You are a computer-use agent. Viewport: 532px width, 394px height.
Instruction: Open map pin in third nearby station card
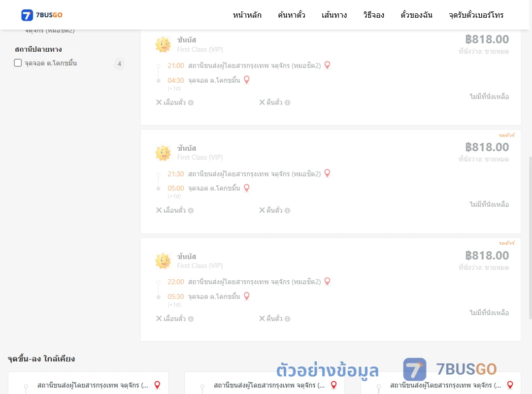pyautogui.click(x=510, y=385)
